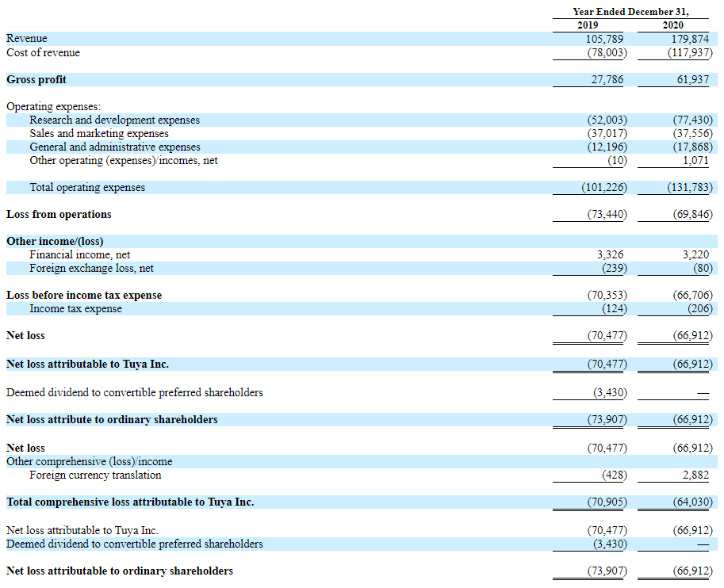Click the 2020 revenue value 179,874
The width and height of the screenshot is (724, 588).
point(690,39)
